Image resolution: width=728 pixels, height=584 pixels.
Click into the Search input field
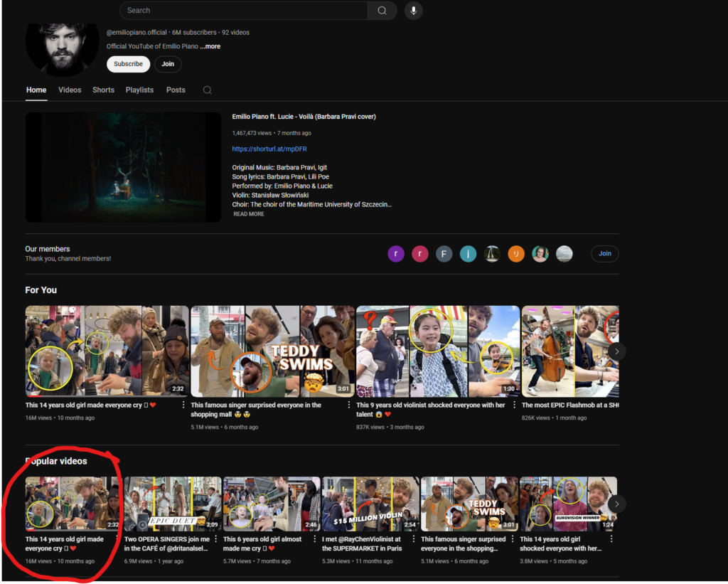pyautogui.click(x=244, y=10)
